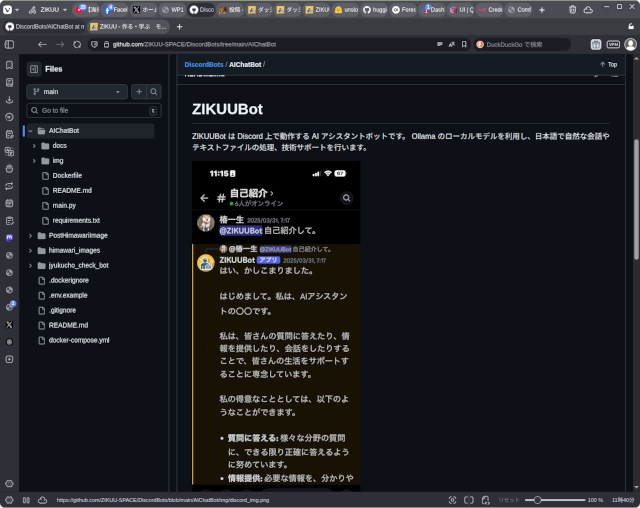This screenshot has height=508, width=640.
Task: Click the translate page icon
Action: tap(452, 44)
